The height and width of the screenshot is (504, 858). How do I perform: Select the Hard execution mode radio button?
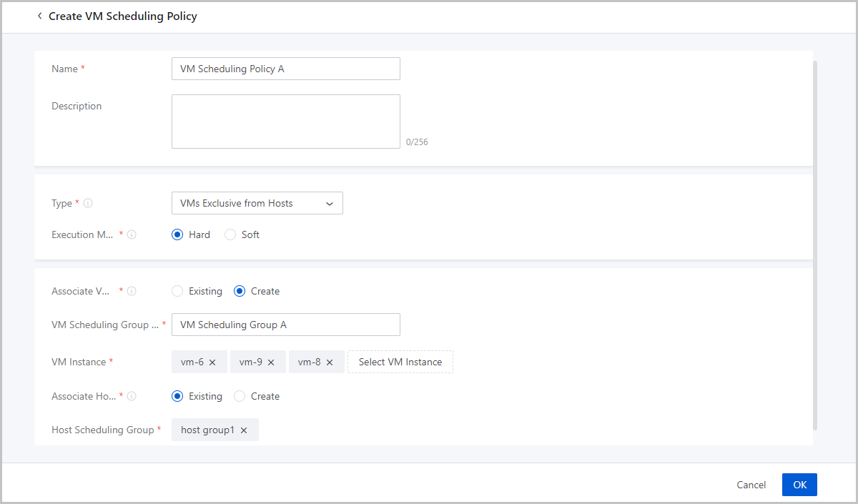[x=178, y=234]
